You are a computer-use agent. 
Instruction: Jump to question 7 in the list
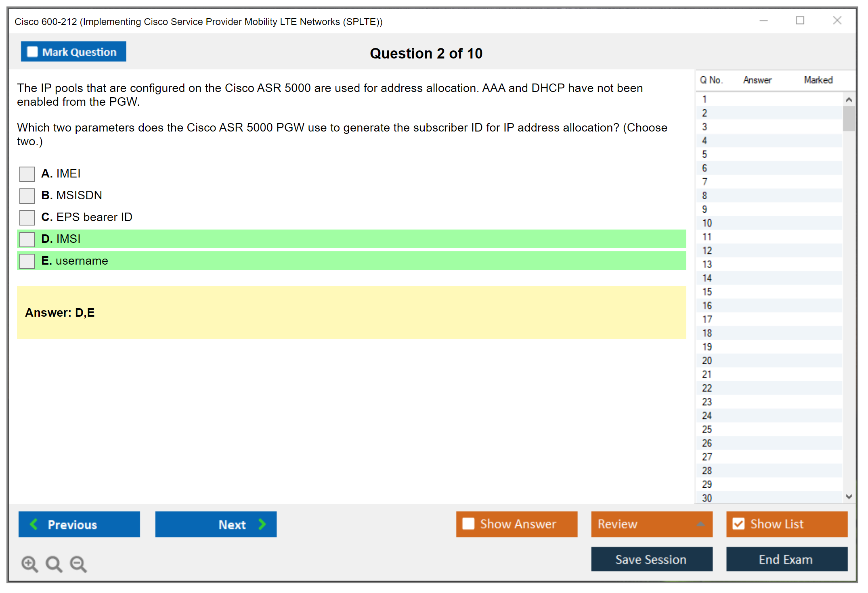[x=704, y=182]
